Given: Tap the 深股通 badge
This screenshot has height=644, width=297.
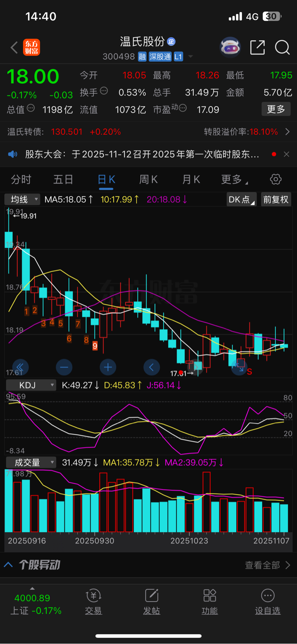Looking at the screenshot, I should coord(160,57).
